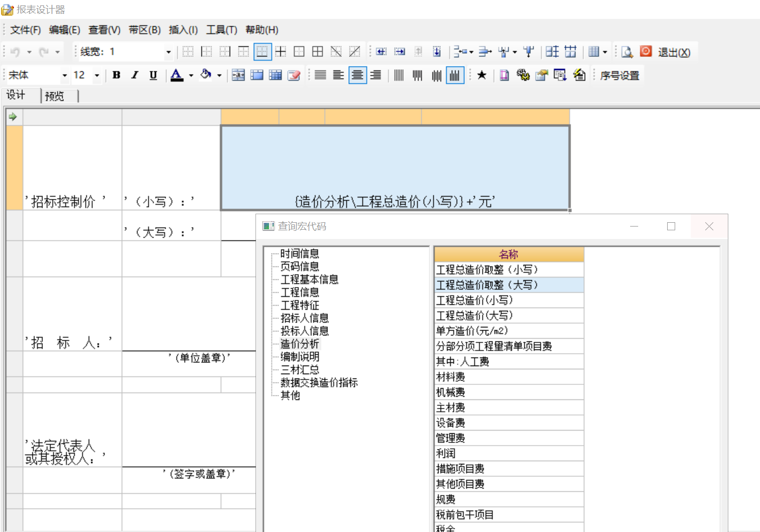The image size is (760, 532).
Task: Apply right border to cell
Action: [x=225, y=52]
